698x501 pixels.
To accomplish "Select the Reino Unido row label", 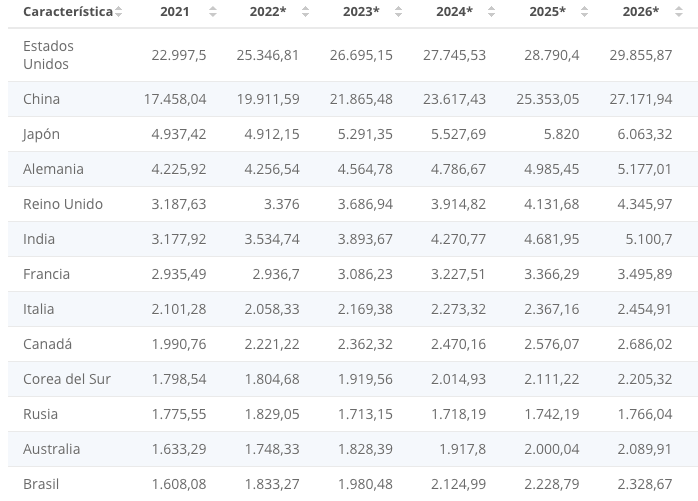I will (x=63, y=204).
